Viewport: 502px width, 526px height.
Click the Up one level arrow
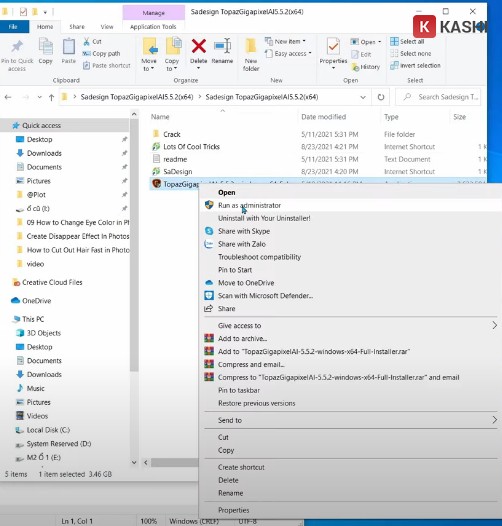(x=51, y=97)
